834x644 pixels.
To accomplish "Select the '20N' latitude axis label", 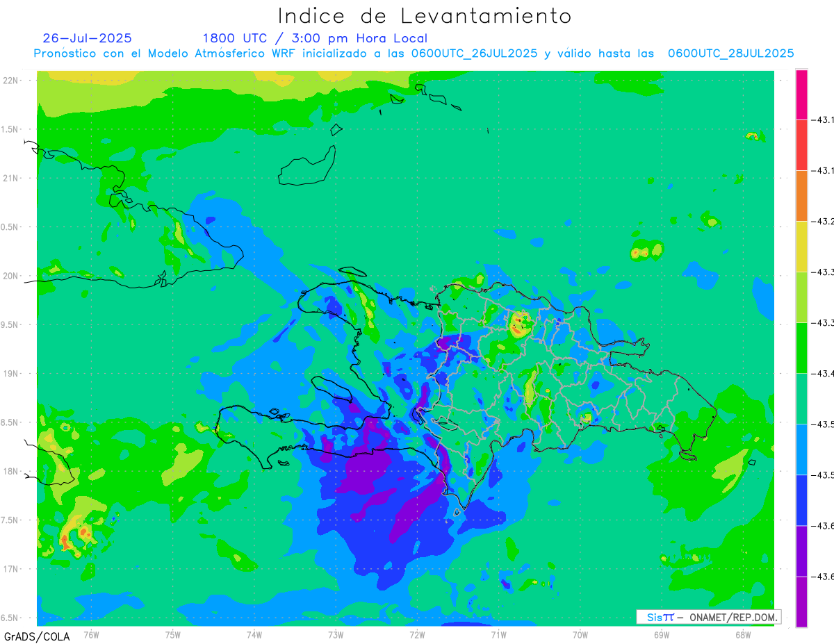I will pyautogui.click(x=12, y=276).
